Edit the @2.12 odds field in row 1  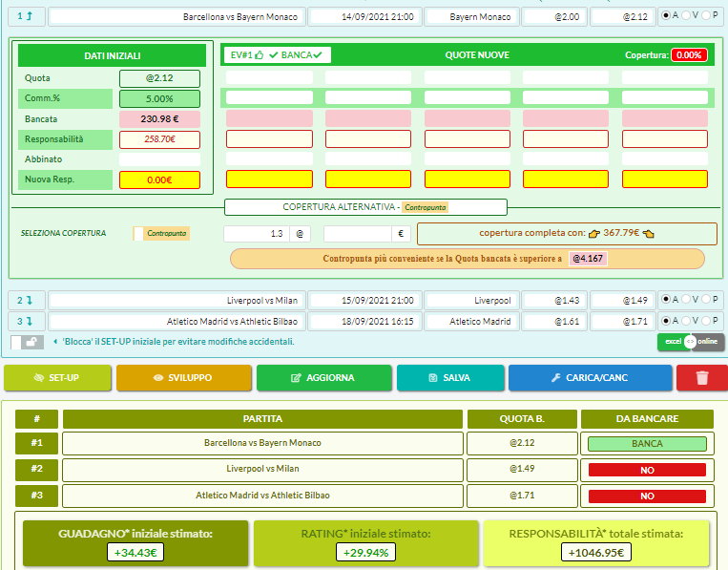pos(623,17)
